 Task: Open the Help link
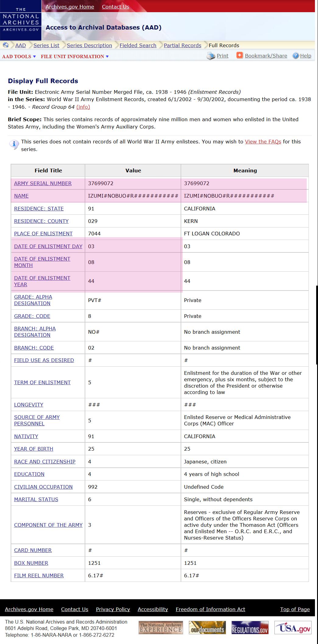[306, 56]
